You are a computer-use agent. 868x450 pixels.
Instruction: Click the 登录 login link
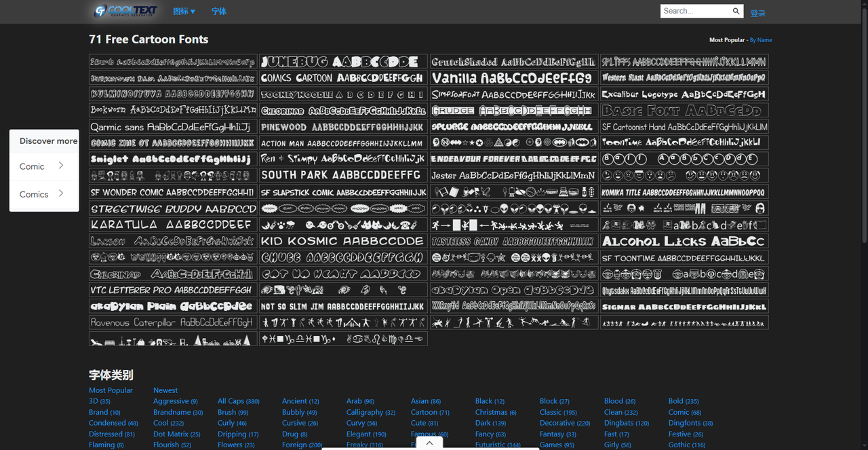[757, 14]
